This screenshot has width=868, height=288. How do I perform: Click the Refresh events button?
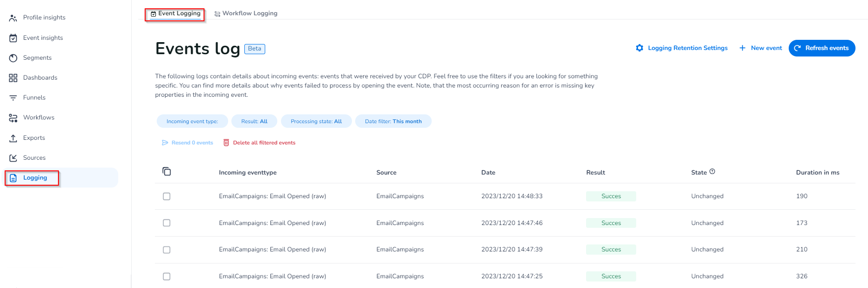click(822, 48)
